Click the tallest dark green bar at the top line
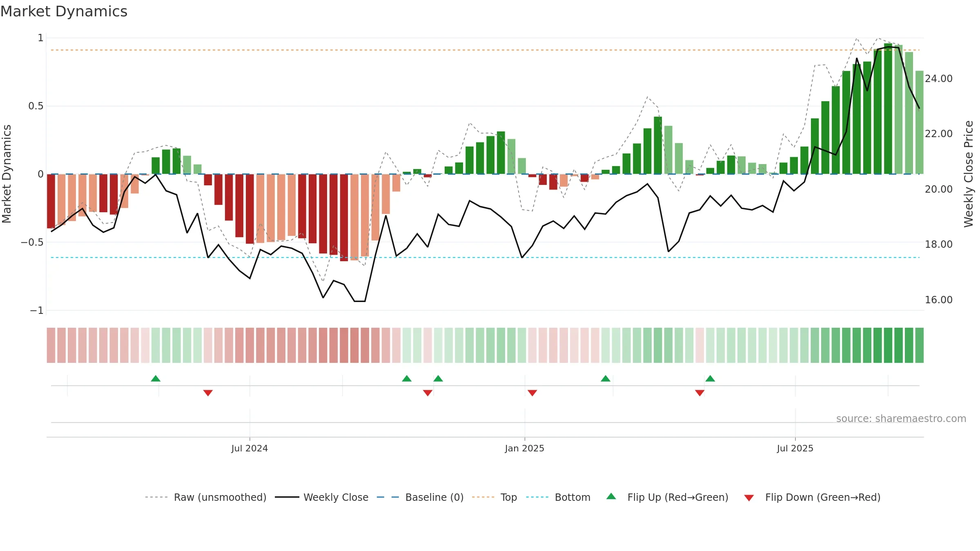 [888, 109]
